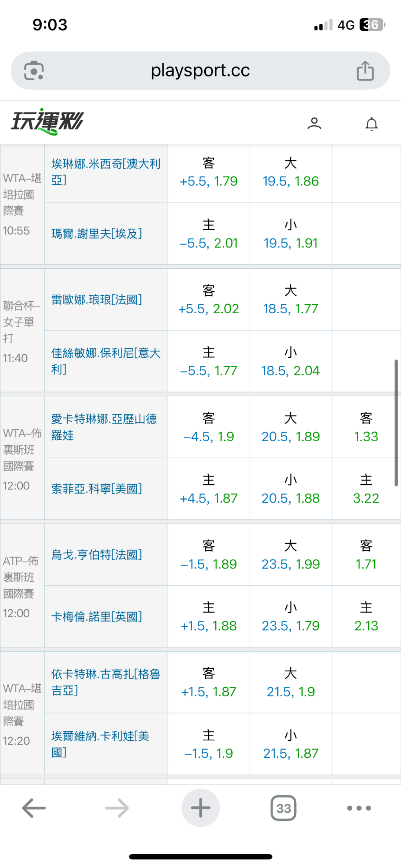
Task: Tap the 玩運彩 site logo
Action: 48,122
